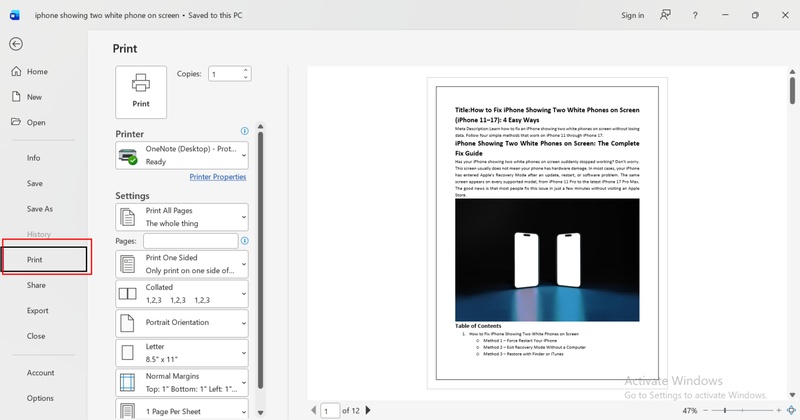
Task: Open Account in the Backstage menu
Action: [41, 373]
